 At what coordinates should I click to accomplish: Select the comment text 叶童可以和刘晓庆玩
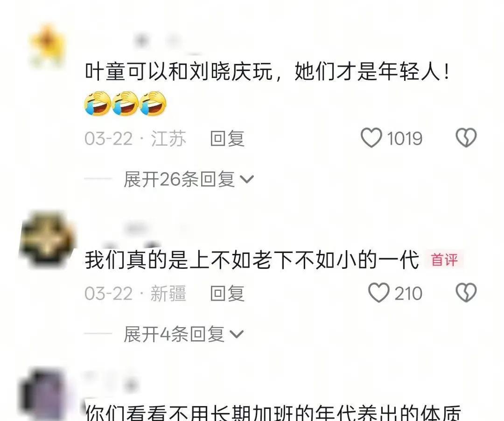pyautogui.click(x=179, y=71)
